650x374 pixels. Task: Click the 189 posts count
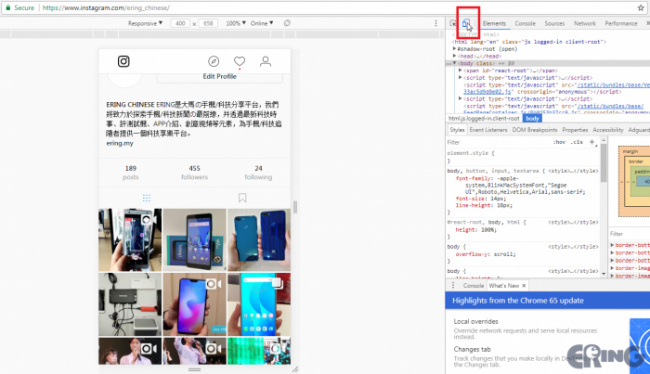pos(130,172)
